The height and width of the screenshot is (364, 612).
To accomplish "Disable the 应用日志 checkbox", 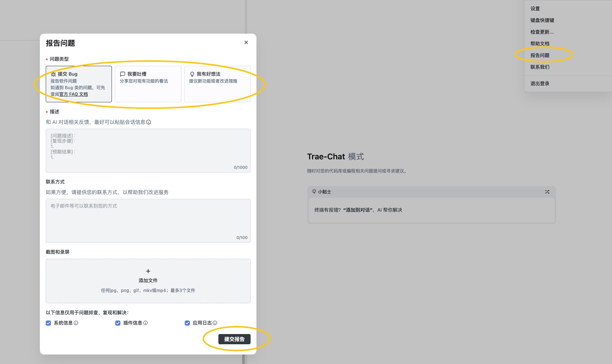I will tap(187, 323).
